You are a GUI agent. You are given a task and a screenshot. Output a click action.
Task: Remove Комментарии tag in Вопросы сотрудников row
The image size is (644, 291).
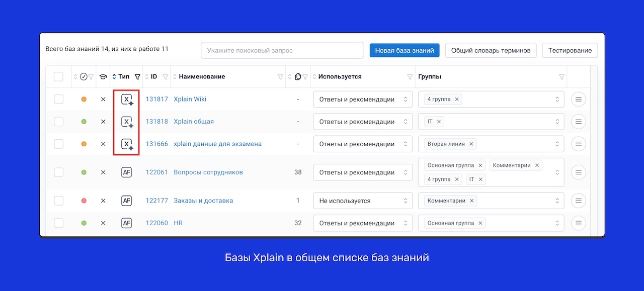pos(537,165)
